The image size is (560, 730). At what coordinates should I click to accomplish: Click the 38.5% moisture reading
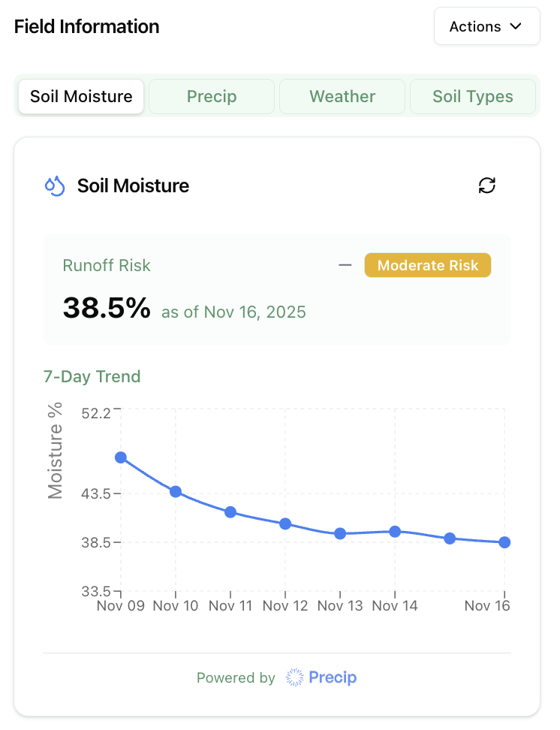(x=107, y=308)
